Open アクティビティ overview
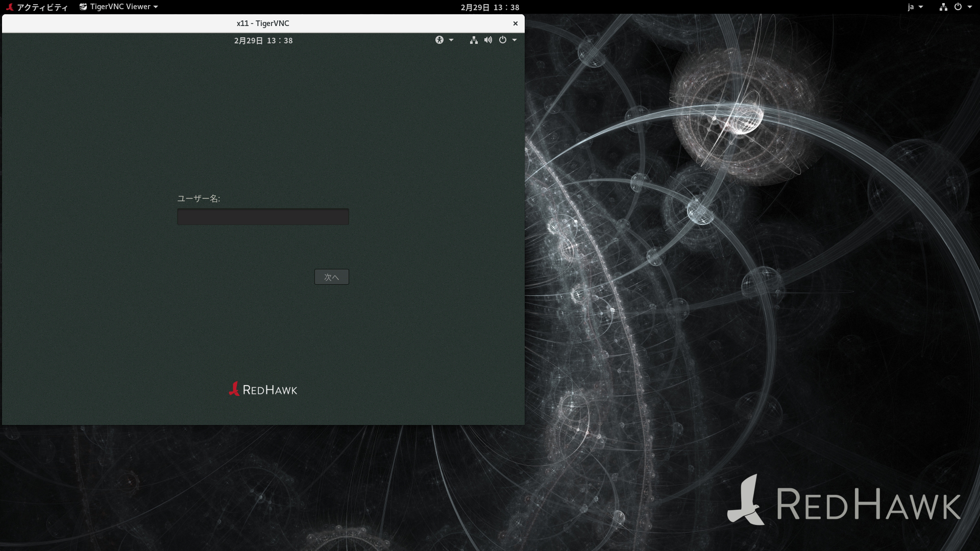 click(42, 7)
